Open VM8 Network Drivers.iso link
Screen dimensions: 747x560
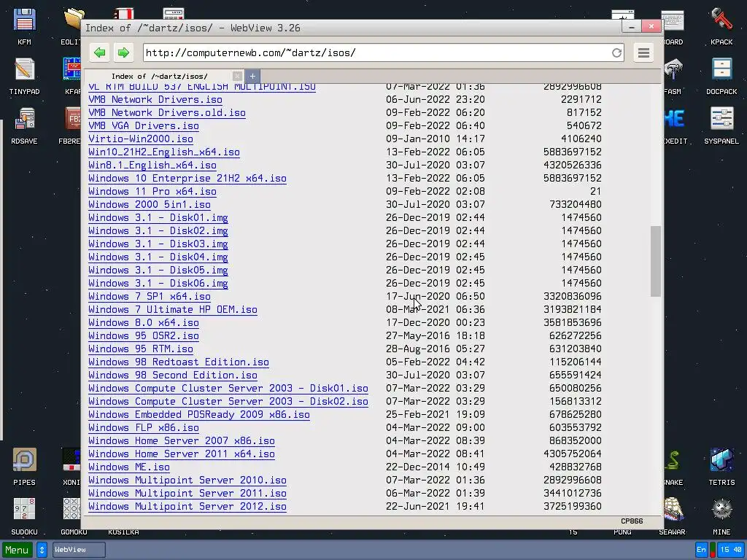155,99
